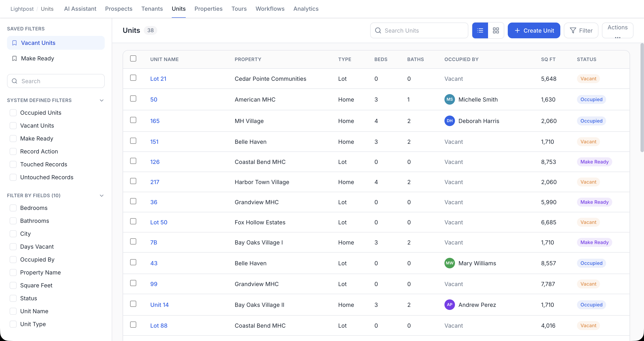The image size is (644, 341).
Task: Select the unit 99 row checkbox
Action: click(133, 283)
